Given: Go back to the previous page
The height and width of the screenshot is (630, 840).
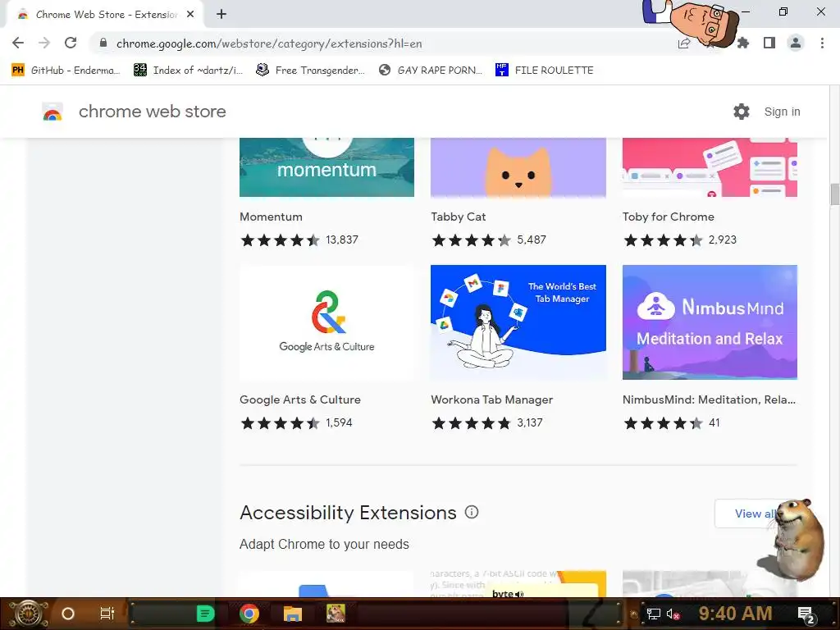Looking at the screenshot, I should pos(18,43).
